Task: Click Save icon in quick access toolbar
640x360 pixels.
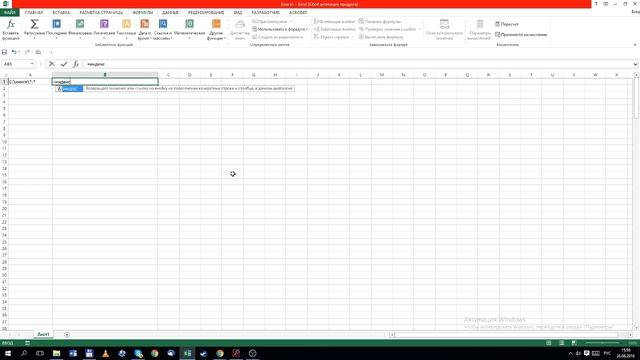Action: (4, 52)
